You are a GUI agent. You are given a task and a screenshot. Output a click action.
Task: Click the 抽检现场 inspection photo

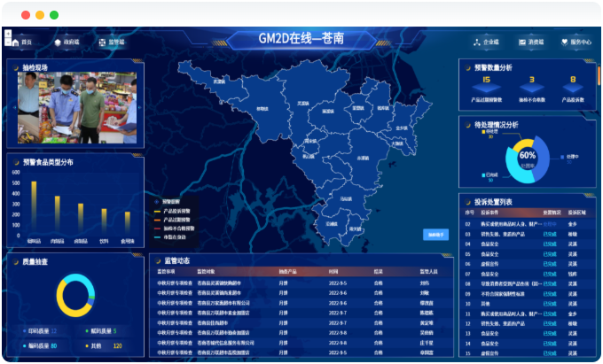coord(76,107)
